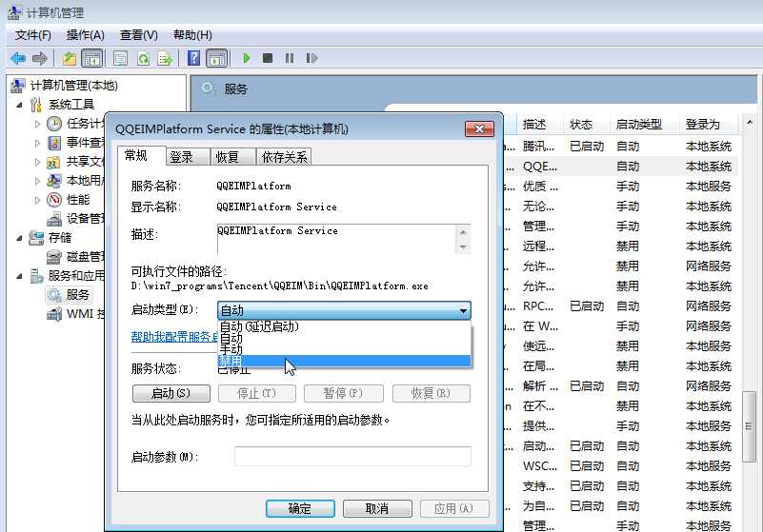763x532 pixels.
Task: Collapse the 系统工具 tree node
Action: tap(19, 105)
